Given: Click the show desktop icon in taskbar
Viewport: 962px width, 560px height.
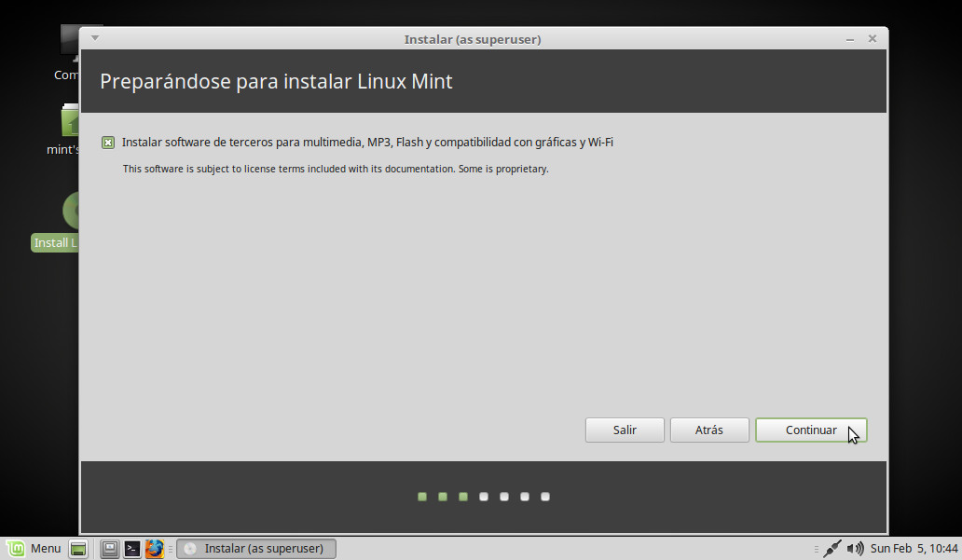Looking at the screenshot, I should 79,548.
